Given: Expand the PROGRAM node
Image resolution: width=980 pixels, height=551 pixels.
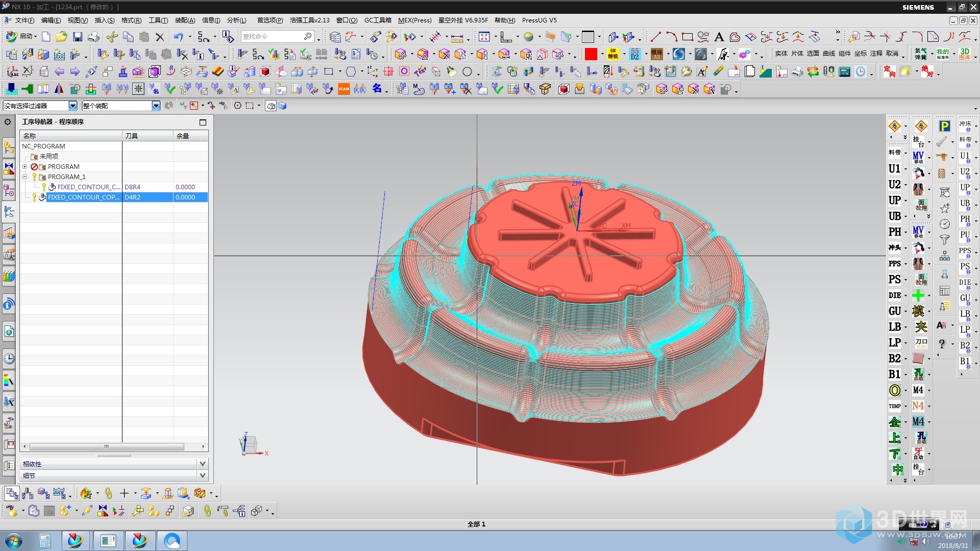Looking at the screenshot, I should 24,167.
